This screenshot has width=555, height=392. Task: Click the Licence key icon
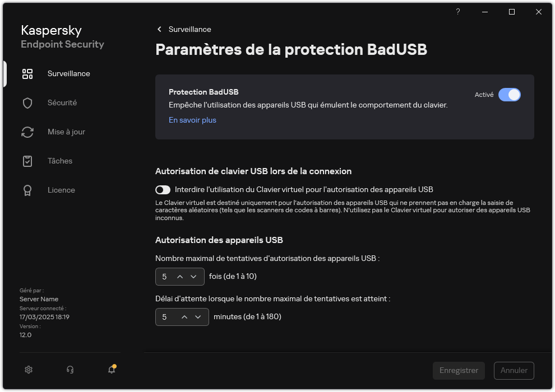pos(27,190)
